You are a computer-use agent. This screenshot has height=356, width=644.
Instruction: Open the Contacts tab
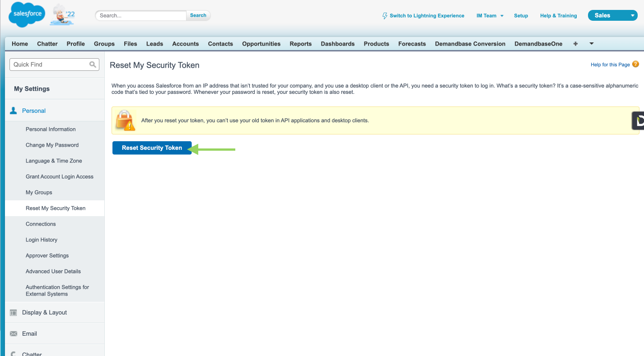click(220, 44)
